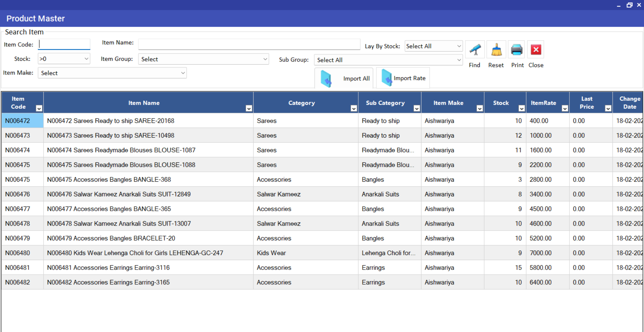Click item code cell N006476
Screen dimensions: 644x332
pyautogui.click(x=22, y=194)
